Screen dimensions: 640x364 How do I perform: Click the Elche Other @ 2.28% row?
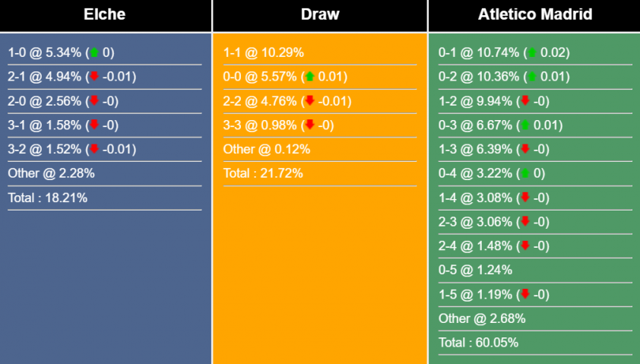coord(51,173)
